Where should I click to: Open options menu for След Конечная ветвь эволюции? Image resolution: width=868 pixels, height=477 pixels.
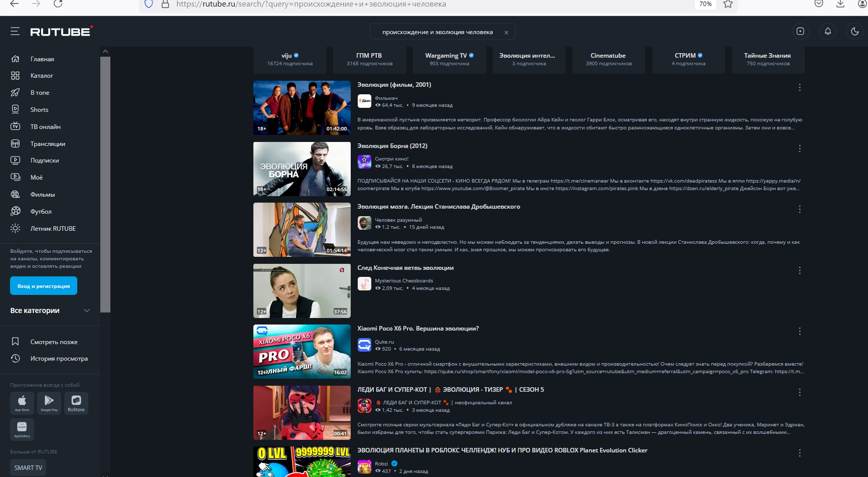click(800, 270)
